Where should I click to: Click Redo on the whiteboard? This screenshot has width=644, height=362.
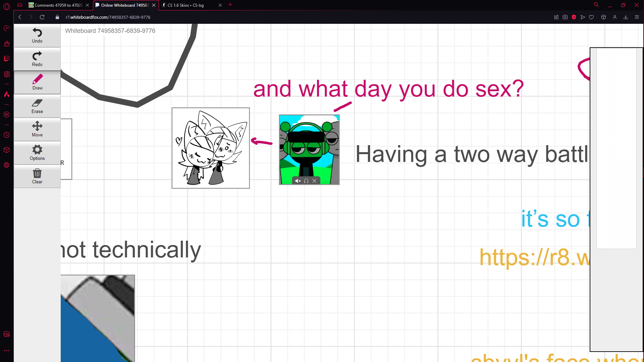(x=37, y=59)
